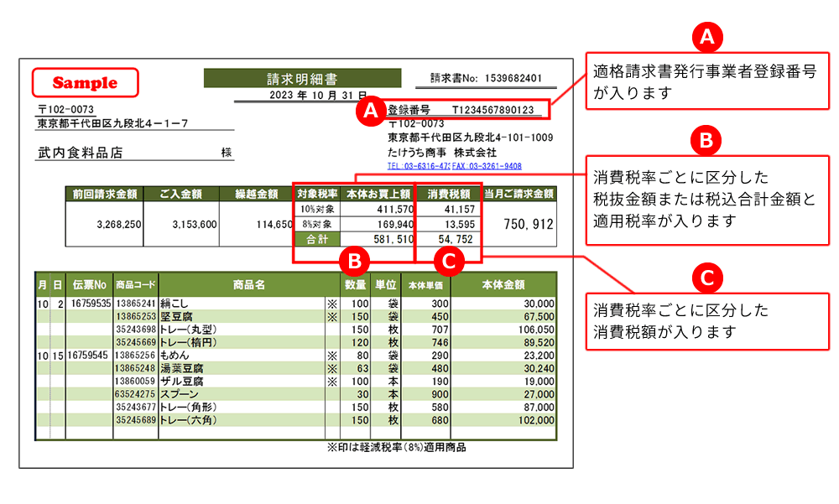Click the red A marker beside 登録番号
Screen dimensions: 839x504
[368, 112]
